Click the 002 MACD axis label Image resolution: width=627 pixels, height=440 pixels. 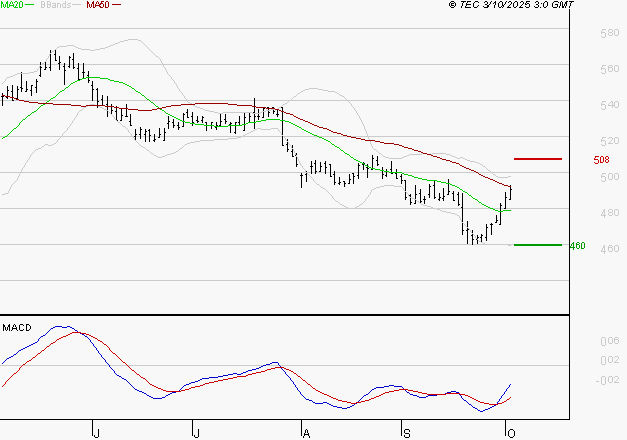(610, 360)
